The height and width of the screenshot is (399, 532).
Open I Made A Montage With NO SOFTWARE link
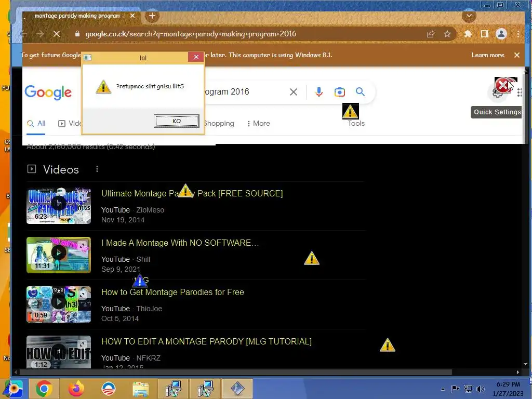180,243
